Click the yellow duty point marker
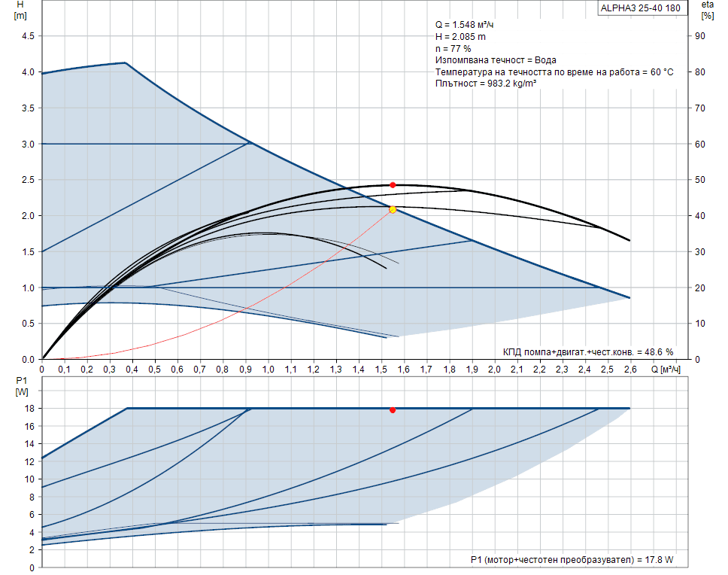Image resolution: width=728 pixels, height=575 pixels. 393,209
